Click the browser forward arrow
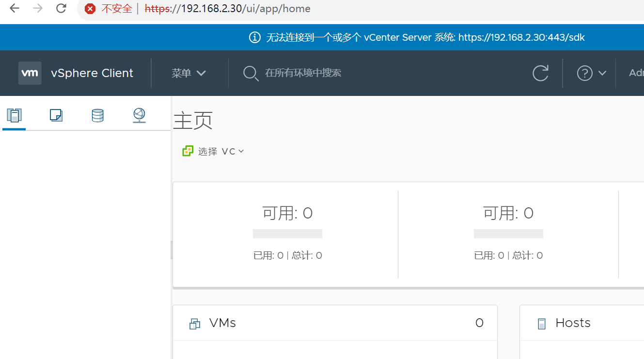This screenshot has height=359, width=644. point(38,8)
